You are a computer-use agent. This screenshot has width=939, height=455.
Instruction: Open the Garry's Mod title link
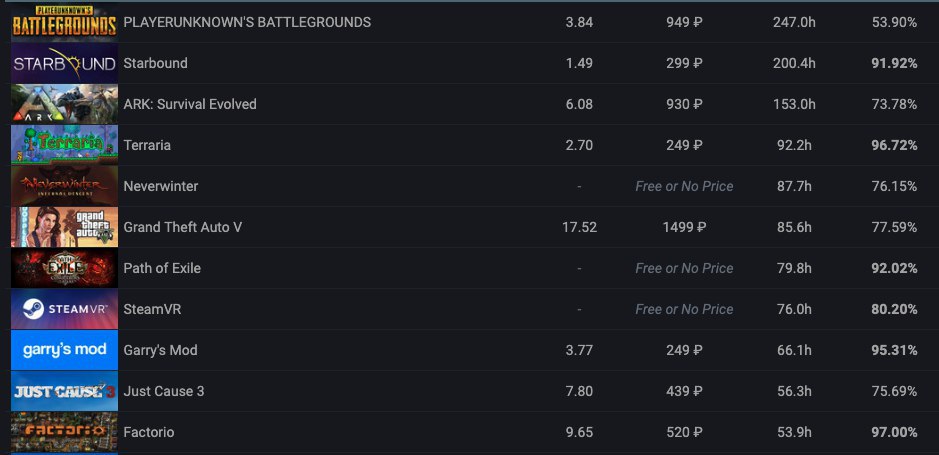coord(160,350)
